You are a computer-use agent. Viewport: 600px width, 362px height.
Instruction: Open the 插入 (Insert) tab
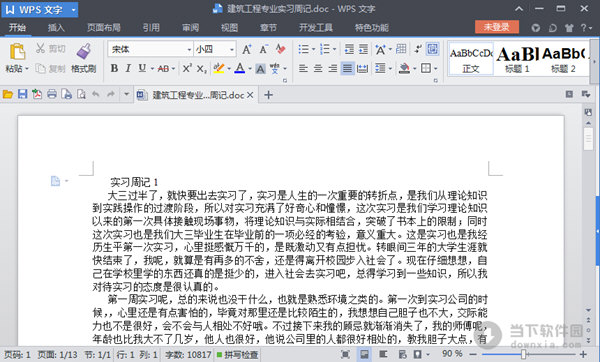point(56,28)
